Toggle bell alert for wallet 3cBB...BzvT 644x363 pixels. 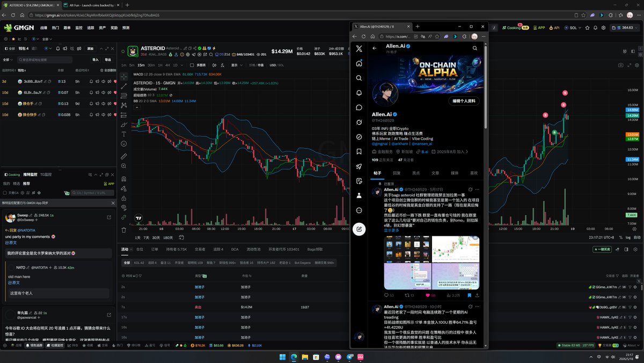click(x=91, y=81)
